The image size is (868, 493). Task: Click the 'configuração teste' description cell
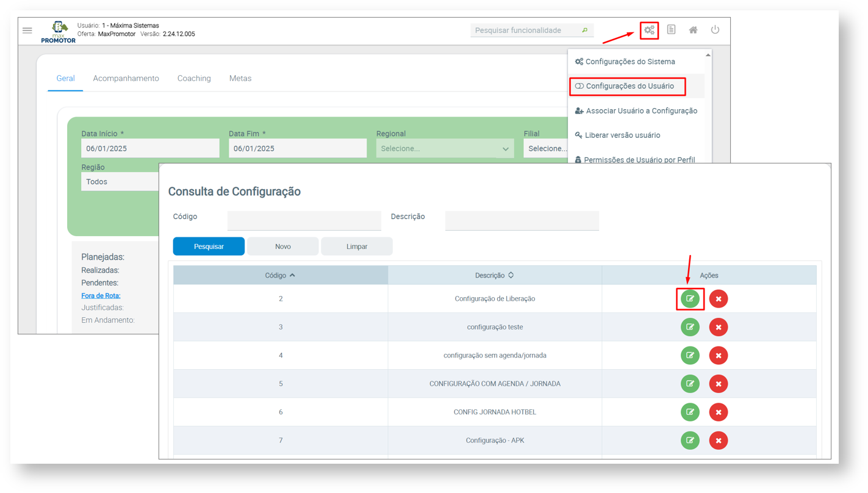click(x=495, y=327)
